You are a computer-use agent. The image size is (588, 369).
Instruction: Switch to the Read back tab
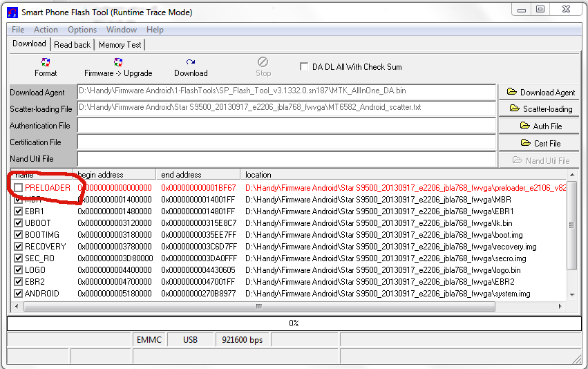72,45
